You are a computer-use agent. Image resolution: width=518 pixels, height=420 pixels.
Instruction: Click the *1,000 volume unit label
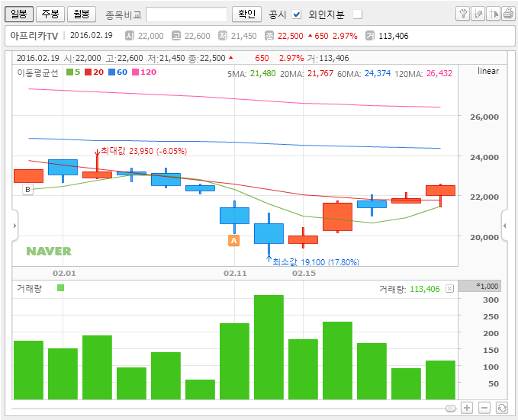tap(487, 287)
